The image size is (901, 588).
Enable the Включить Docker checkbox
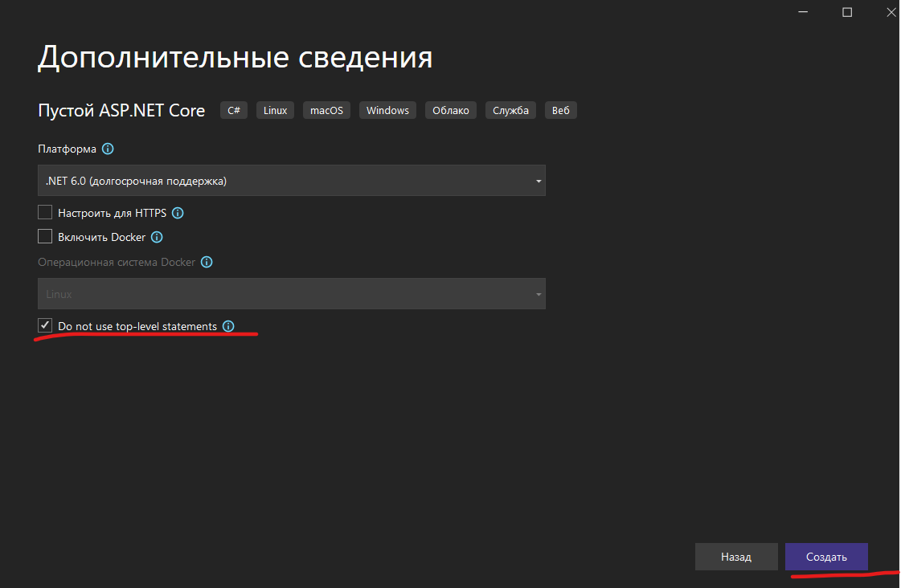pos(45,237)
